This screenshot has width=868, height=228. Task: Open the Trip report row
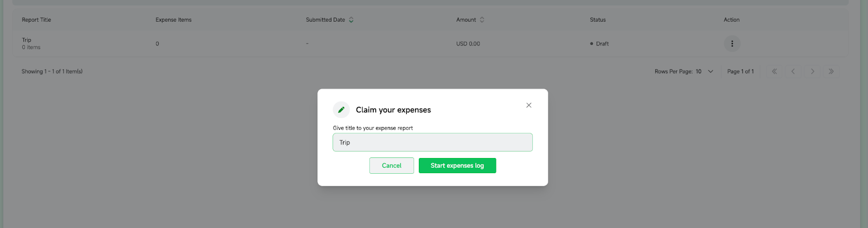point(27,40)
